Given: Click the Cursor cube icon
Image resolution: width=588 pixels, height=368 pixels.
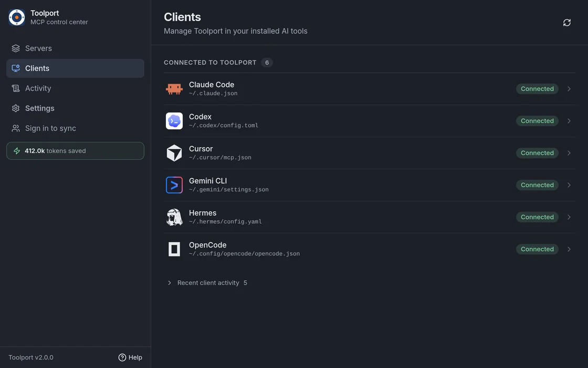Looking at the screenshot, I should pyautogui.click(x=174, y=153).
